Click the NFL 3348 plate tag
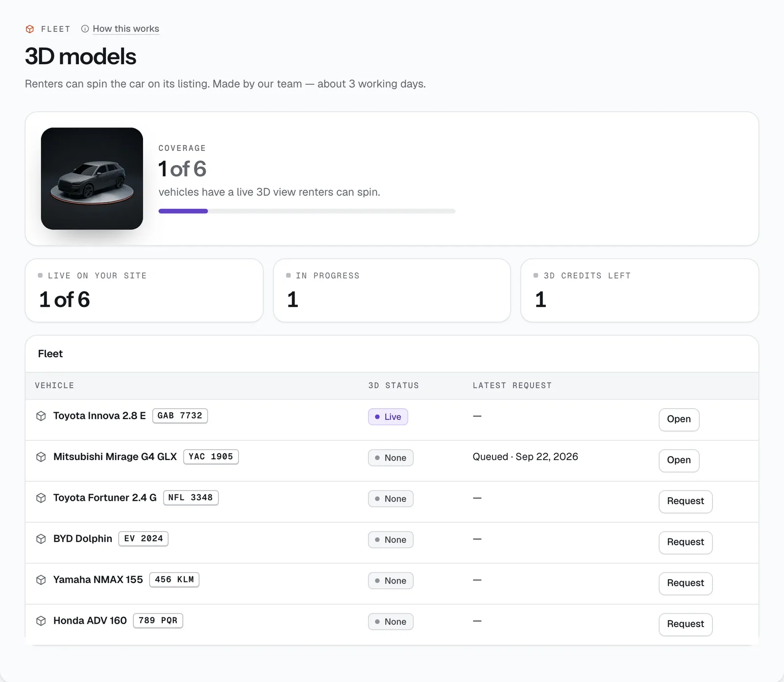The width and height of the screenshot is (784, 682). pos(191,498)
